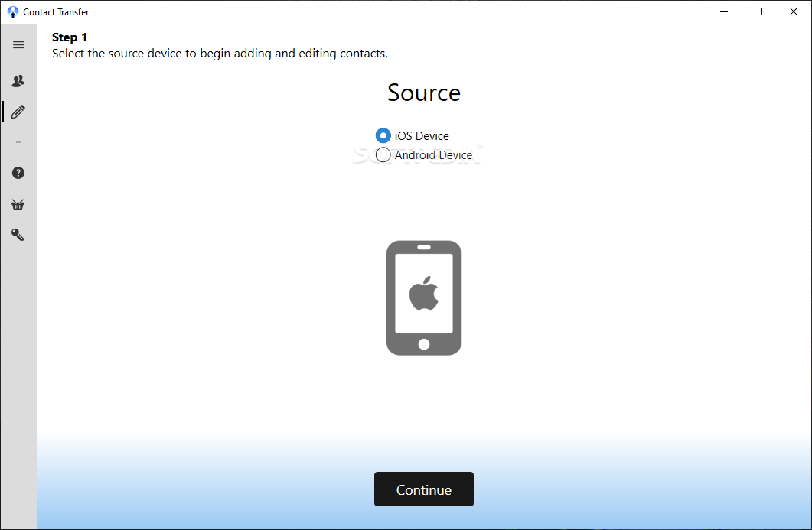Open the key activation icon

point(18,235)
